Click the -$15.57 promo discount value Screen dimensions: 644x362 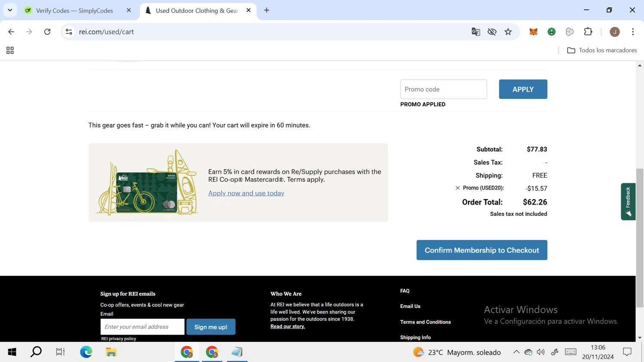(536, 188)
